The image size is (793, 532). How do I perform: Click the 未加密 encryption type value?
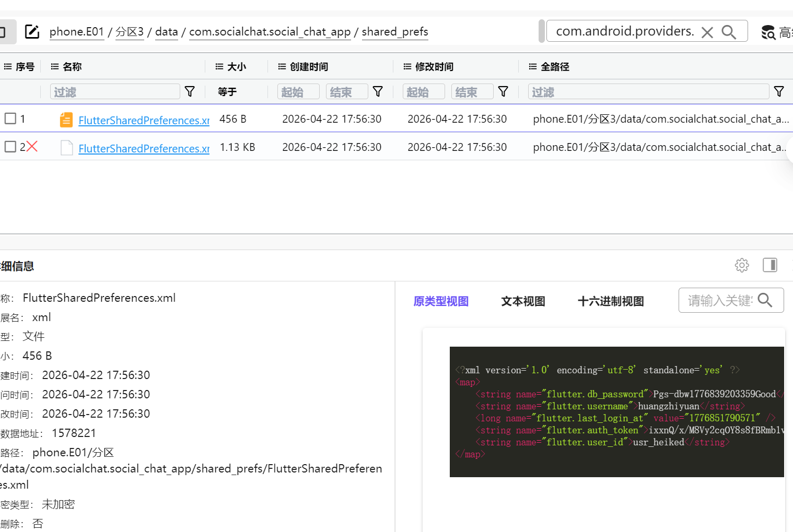58,504
